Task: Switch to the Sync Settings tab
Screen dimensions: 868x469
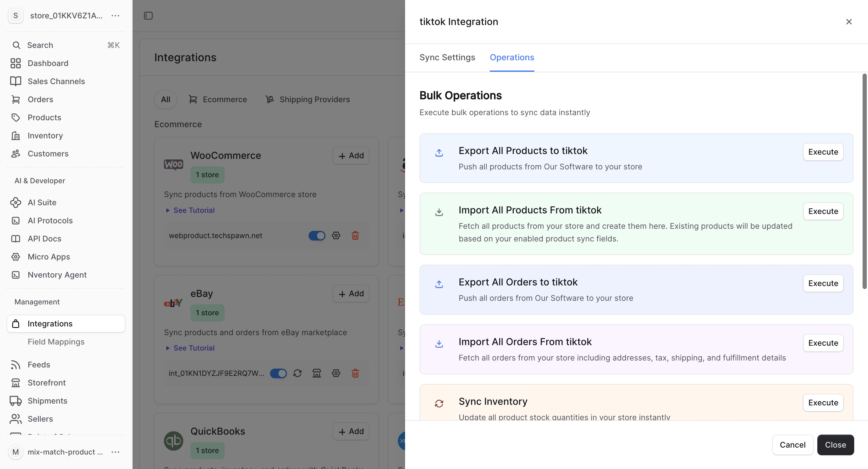Action: tap(447, 58)
